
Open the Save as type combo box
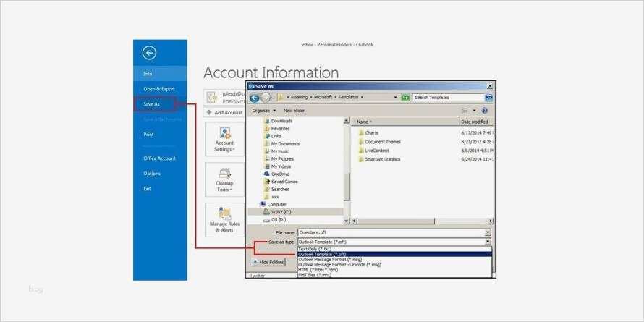coord(394,242)
